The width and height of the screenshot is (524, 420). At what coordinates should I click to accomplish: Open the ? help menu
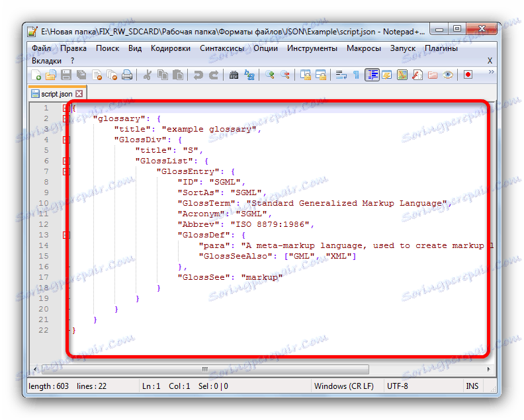[x=72, y=61]
